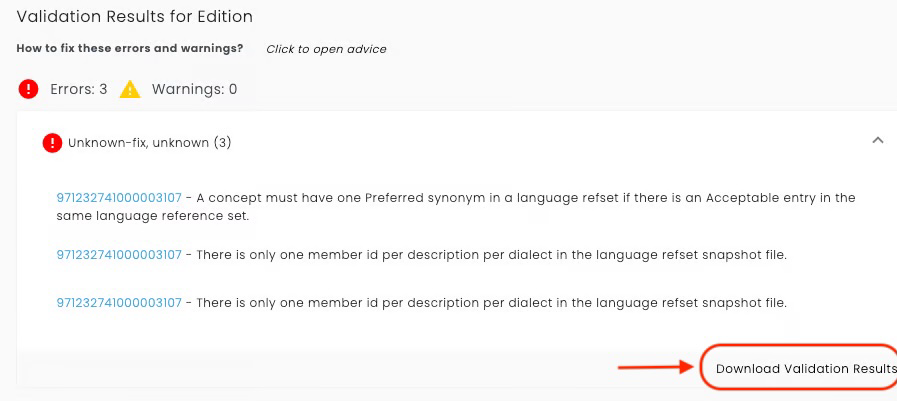Click the 'Validation Results for Edition' heading
The height and width of the screenshot is (401, 897).
(x=135, y=16)
